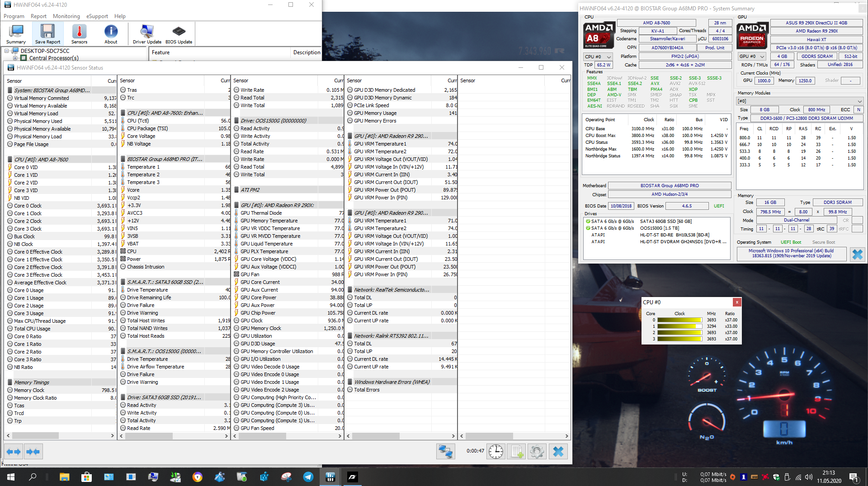The height and width of the screenshot is (486, 868).
Task: Open Telegram from the taskbar
Action: 308,477
